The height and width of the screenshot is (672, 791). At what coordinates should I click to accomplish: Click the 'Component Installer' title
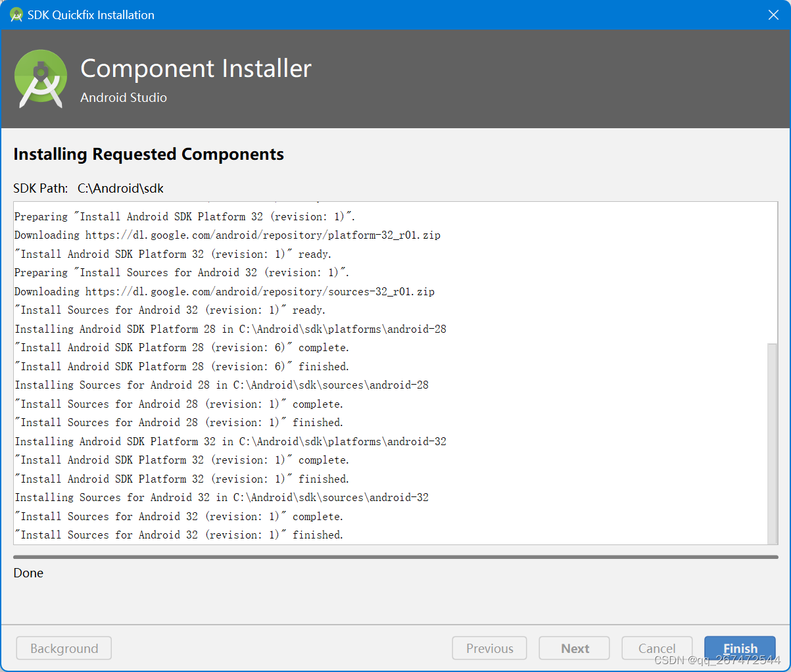click(196, 68)
